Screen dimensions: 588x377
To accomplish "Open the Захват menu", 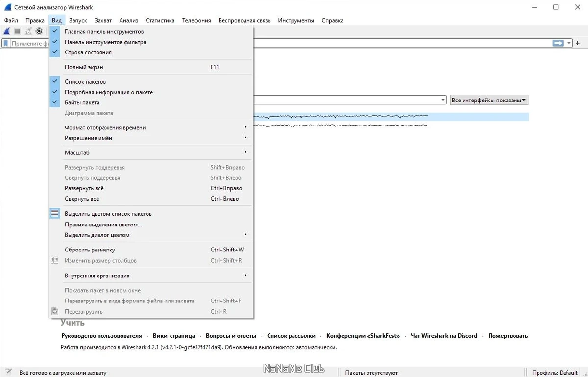I will [x=103, y=20].
